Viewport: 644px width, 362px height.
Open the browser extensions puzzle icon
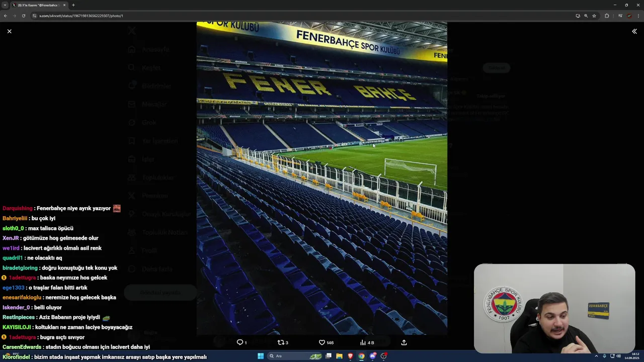607,16
